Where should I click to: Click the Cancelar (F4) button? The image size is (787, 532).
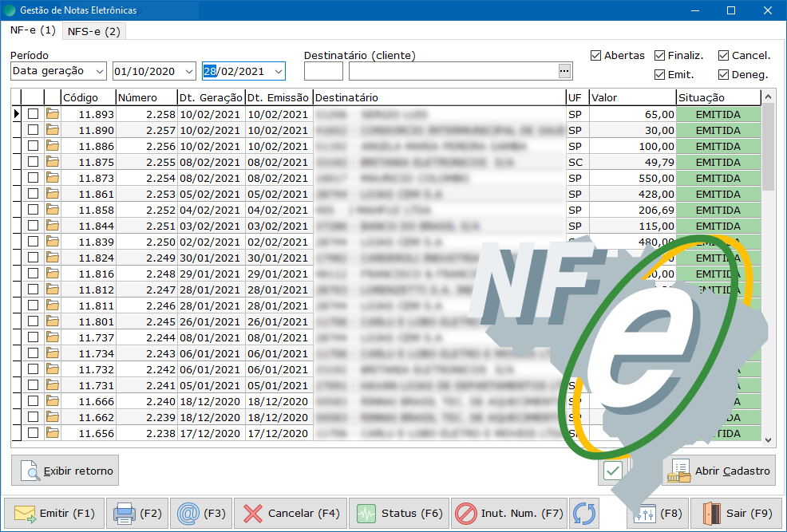[x=291, y=514]
